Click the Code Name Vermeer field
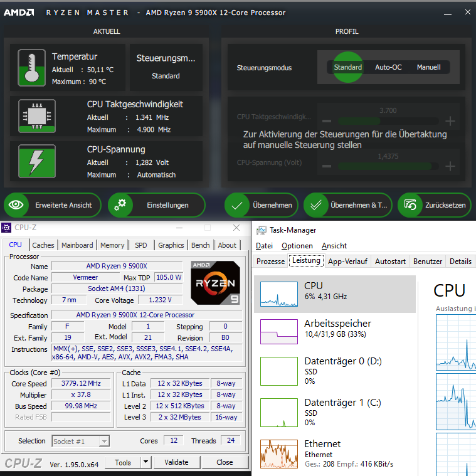Viewport: 476px width, 476px height. pos(85,277)
